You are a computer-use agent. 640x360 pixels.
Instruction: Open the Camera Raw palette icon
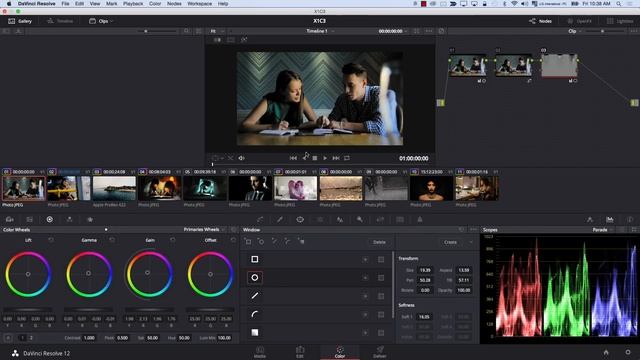pyautogui.click(x=9, y=220)
